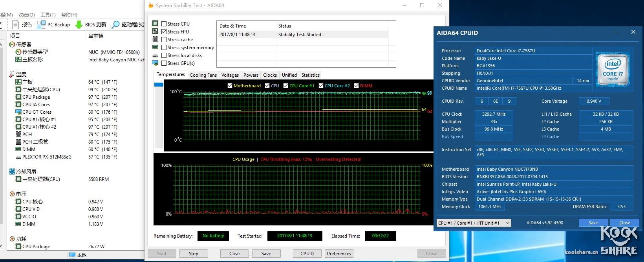
Task: Select the Temperatures tab
Action: [170, 74]
